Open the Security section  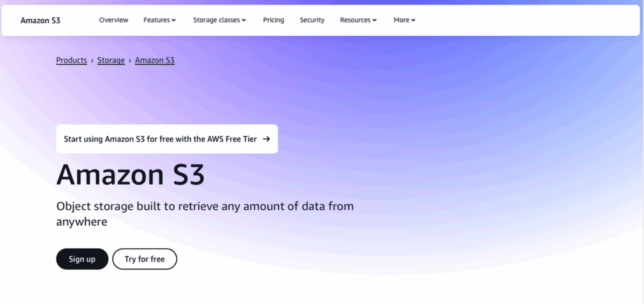point(312,19)
